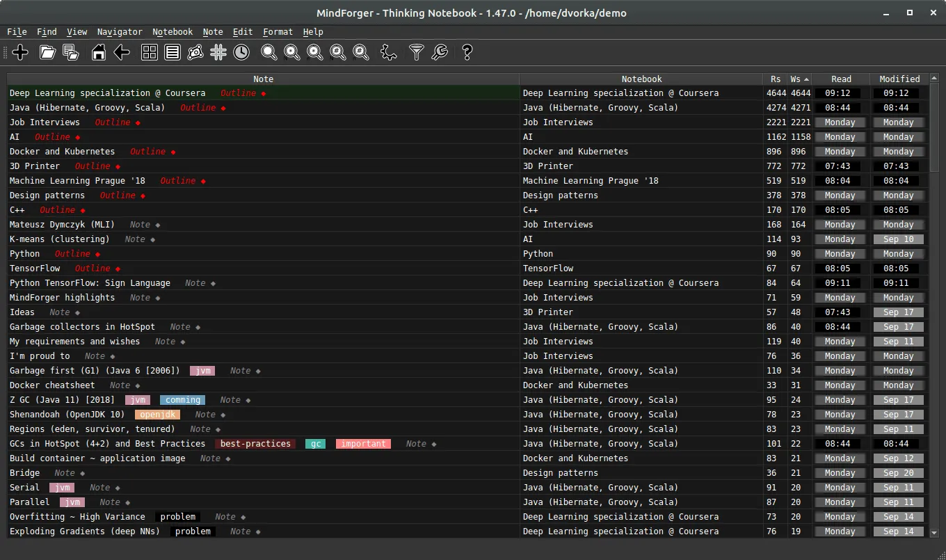Open the Eisenhower matrix grid icon
Viewport: 946px width, 560px height.
click(x=150, y=52)
